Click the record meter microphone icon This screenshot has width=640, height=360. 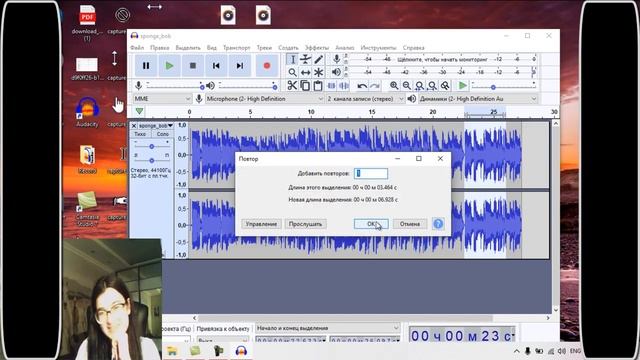click(x=336, y=59)
